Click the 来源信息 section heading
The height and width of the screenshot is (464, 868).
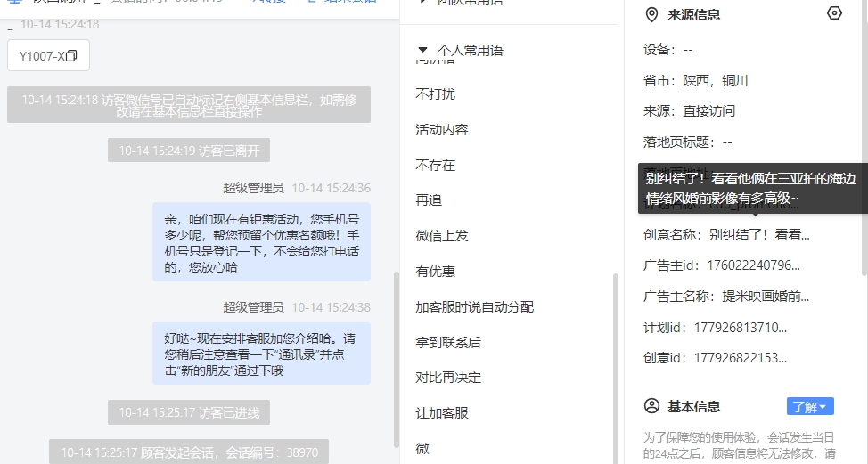tap(693, 15)
